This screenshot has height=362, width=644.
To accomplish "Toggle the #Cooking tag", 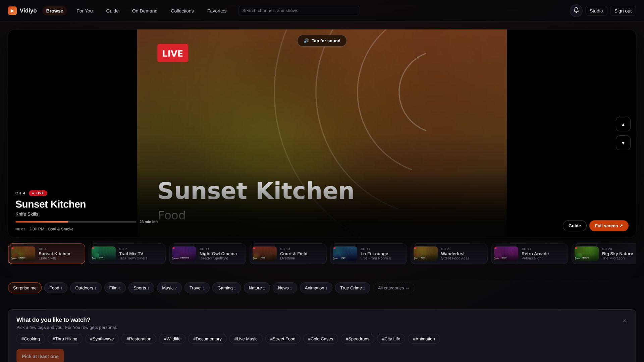I will point(31,339).
